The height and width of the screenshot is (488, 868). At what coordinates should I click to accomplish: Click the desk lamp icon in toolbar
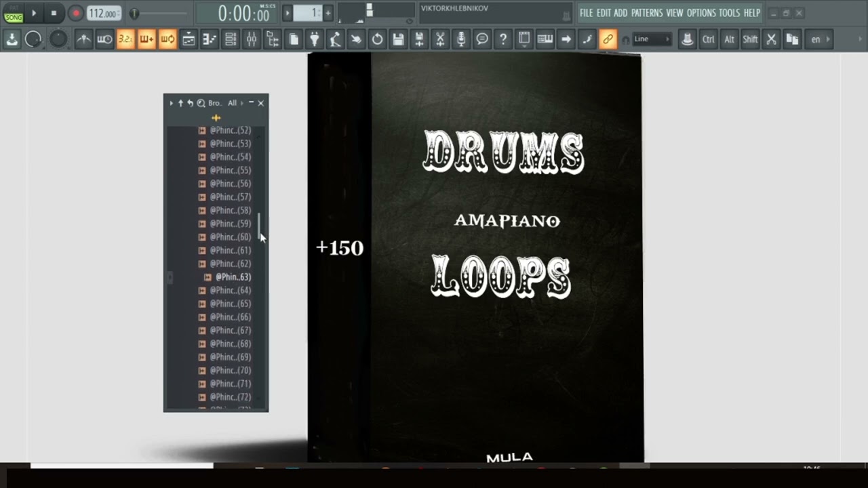click(335, 39)
